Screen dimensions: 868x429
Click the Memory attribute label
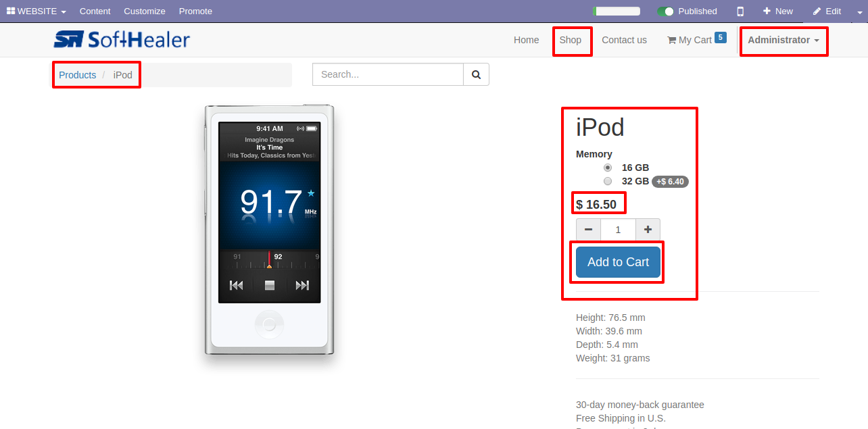594,154
